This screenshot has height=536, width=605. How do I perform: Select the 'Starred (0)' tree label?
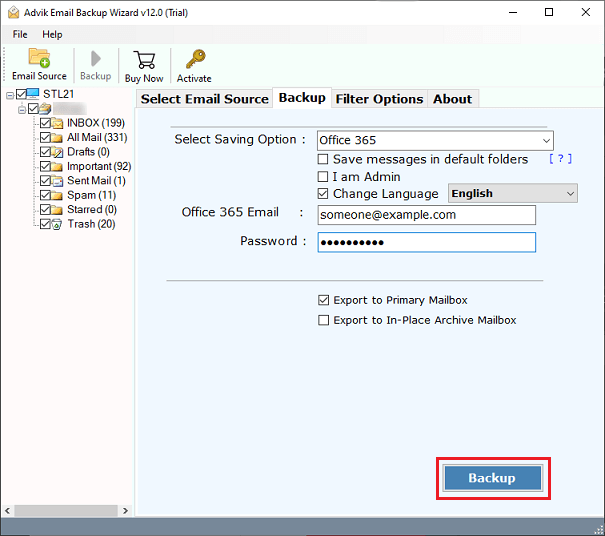92,210
